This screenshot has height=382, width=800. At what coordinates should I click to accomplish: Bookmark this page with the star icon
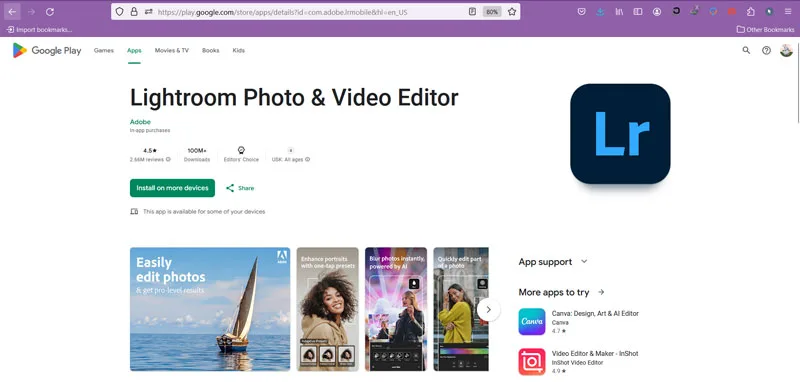[x=512, y=12]
